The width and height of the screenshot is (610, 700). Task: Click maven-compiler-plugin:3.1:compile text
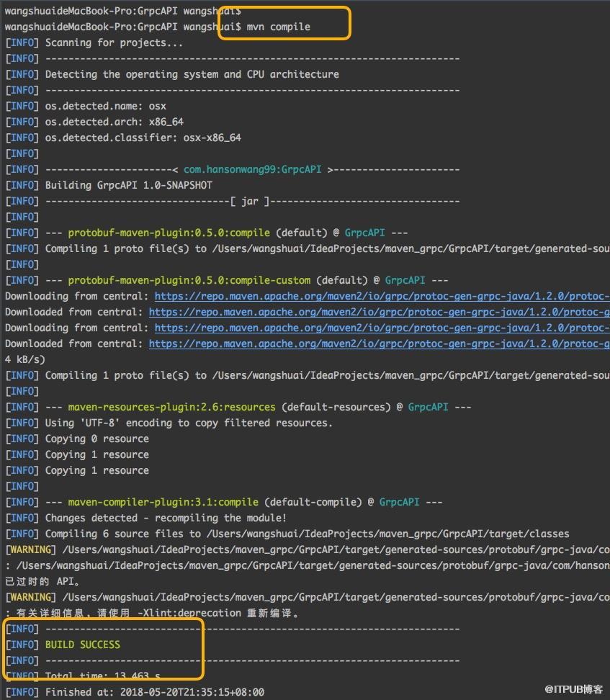tap(163, 502)
